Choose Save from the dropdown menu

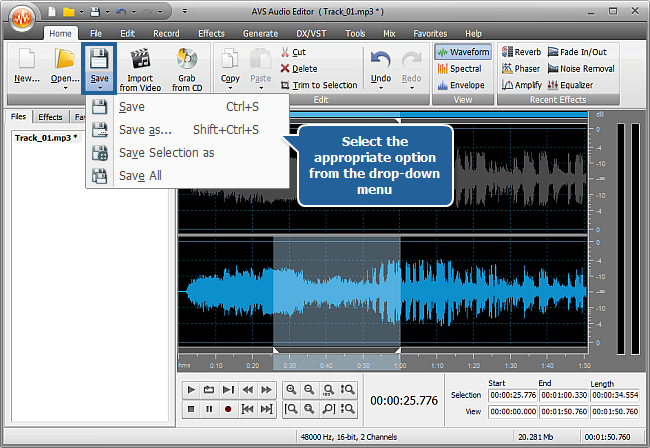click(x=187, y=107)
